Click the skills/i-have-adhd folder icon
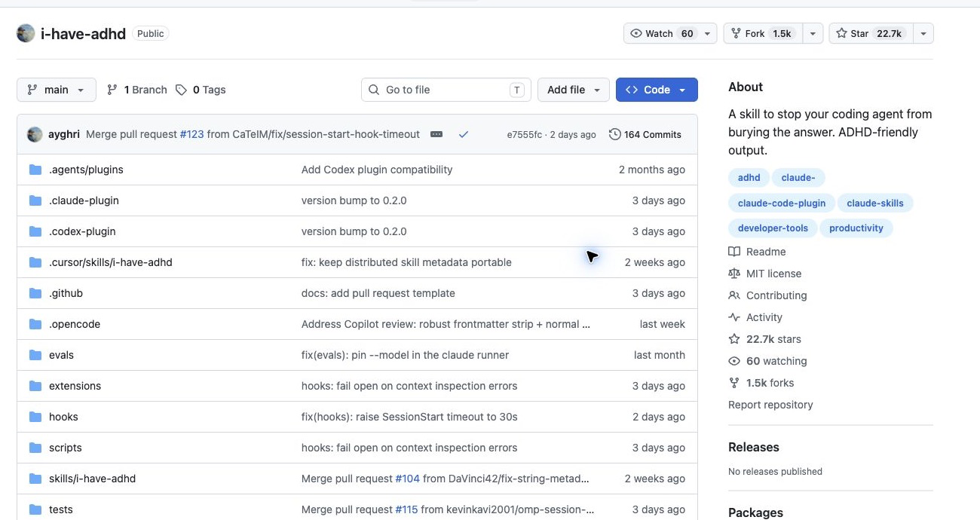980x520 pixels. (35, 479)
